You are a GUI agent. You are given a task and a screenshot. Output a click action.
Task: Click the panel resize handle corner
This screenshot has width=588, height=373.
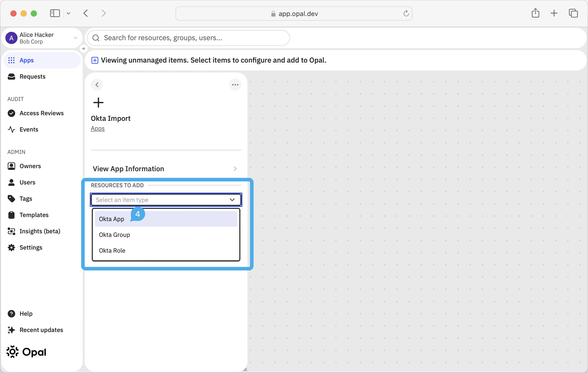point(245,370)
